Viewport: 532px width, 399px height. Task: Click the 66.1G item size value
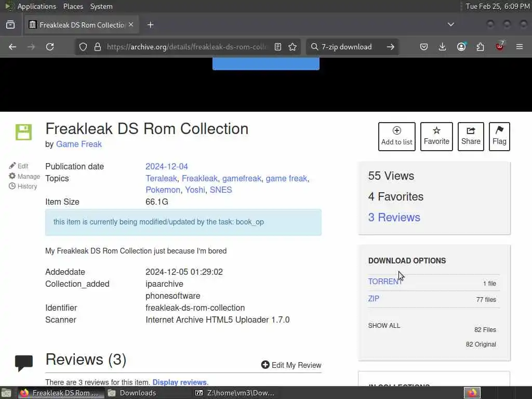click(157, 202)
